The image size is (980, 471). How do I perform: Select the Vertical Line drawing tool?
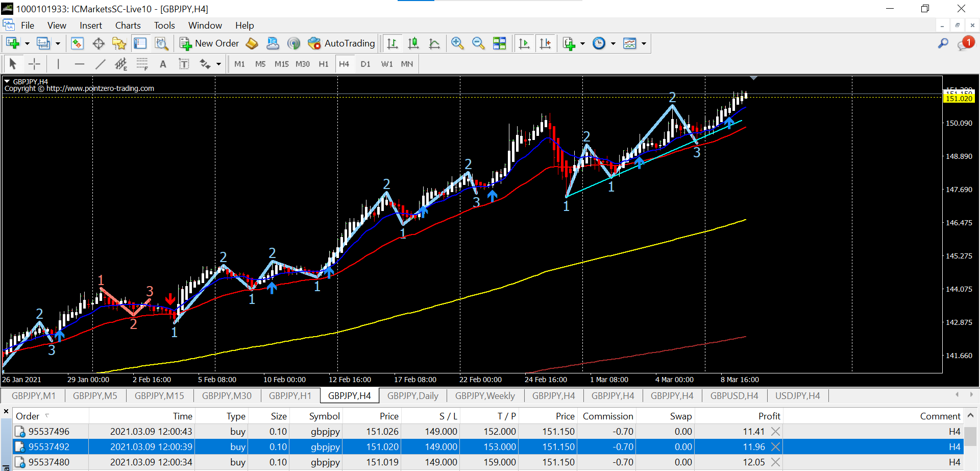(58, 64)
